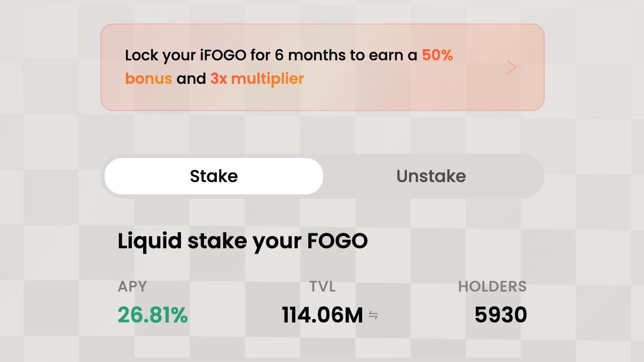Click the "3x multiplier" highlighted text
This screenshot has height=362, width=644.
257,78
